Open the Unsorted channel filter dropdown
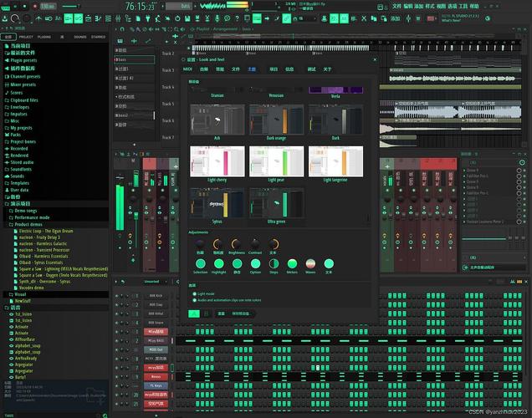The width and height of the screenshot is (532, 418). [155, 282]
